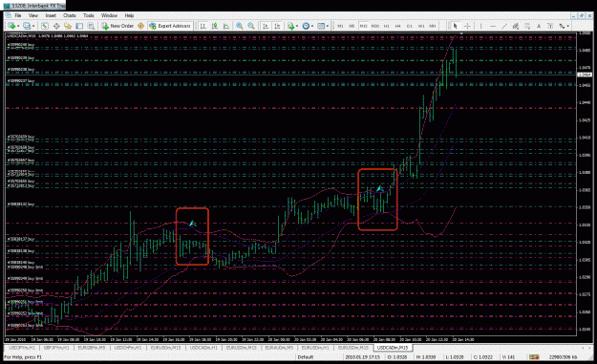Switch timeframe to H4
The width and height of the screenshot is (597, 364).
(398, 26)
